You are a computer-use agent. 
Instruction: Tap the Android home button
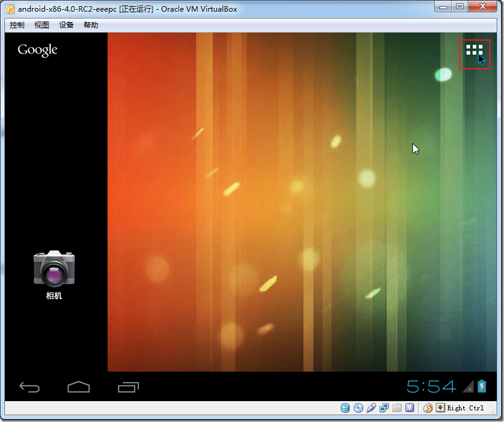[79, 387]
